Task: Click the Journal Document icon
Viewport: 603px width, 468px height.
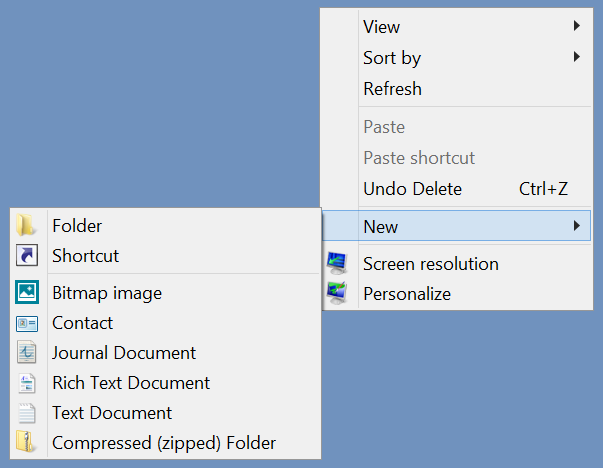Action: tap(27, 352)
